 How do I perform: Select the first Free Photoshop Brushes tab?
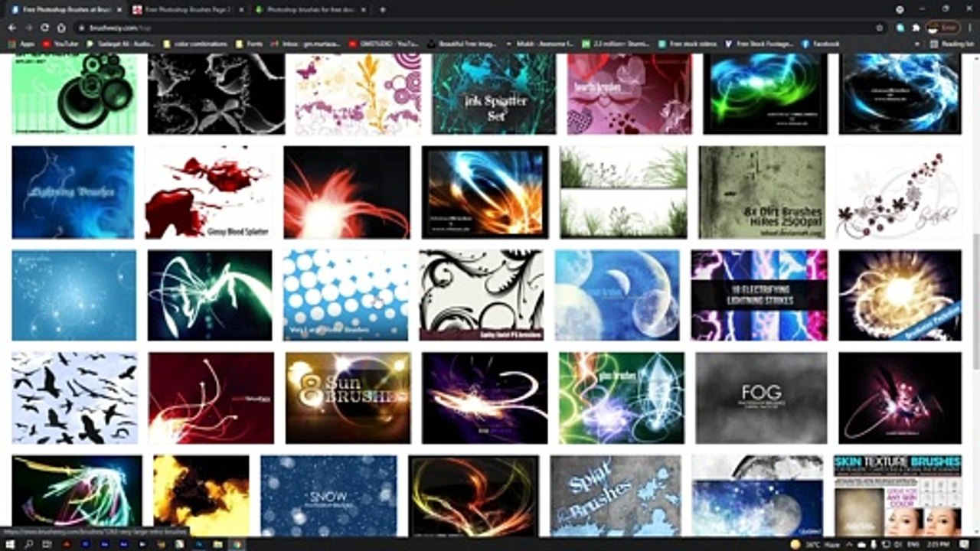pyautogui.click(x=64, y=9)
